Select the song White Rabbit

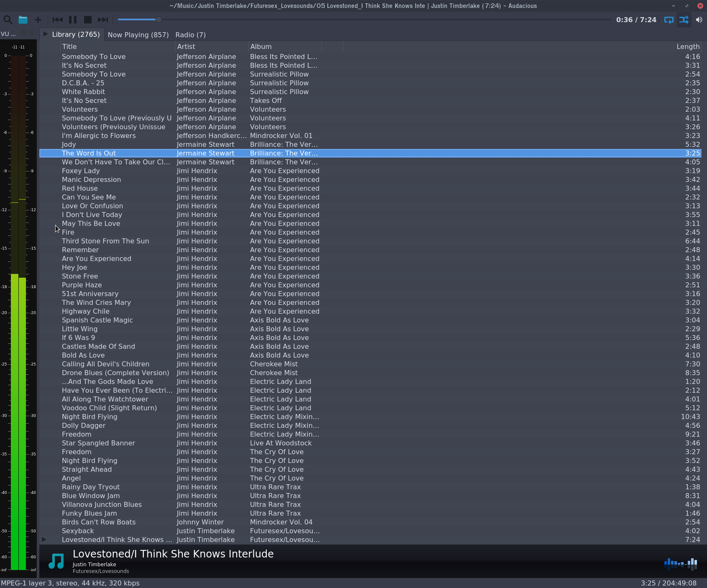[370, 92]
